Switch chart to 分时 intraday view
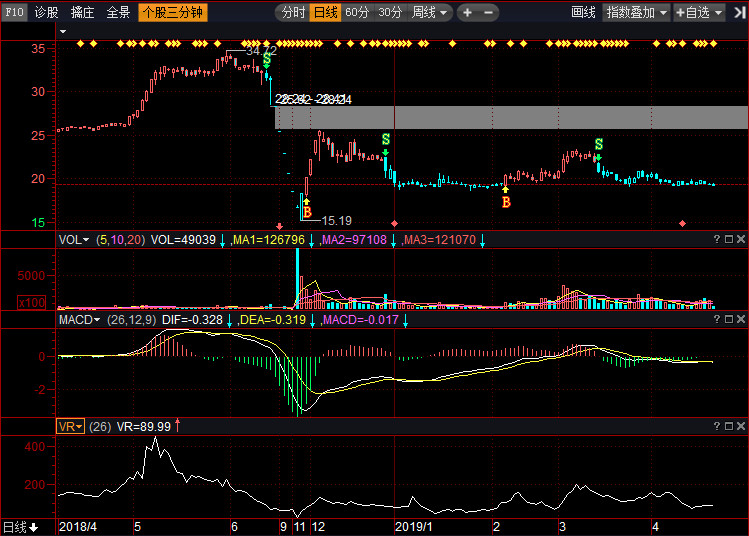749x536 pixels. (x=292, y=12)
